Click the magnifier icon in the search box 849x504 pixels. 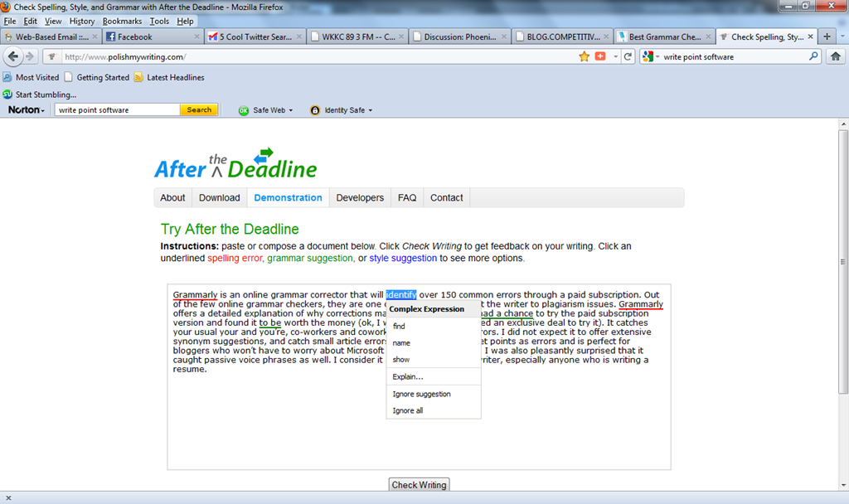click(x=813, y=56)
